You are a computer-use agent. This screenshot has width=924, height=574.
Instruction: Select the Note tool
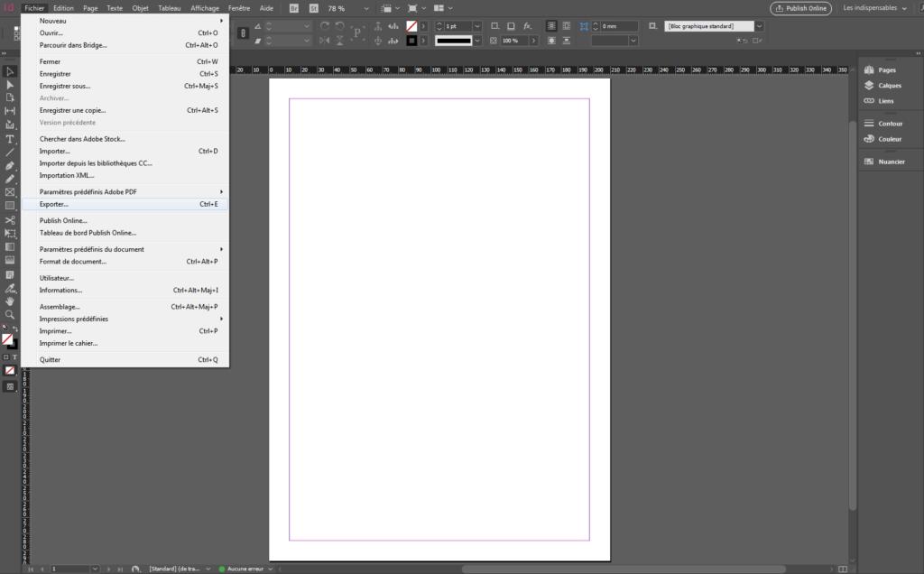pyautogui.click(x=10, y=274)
